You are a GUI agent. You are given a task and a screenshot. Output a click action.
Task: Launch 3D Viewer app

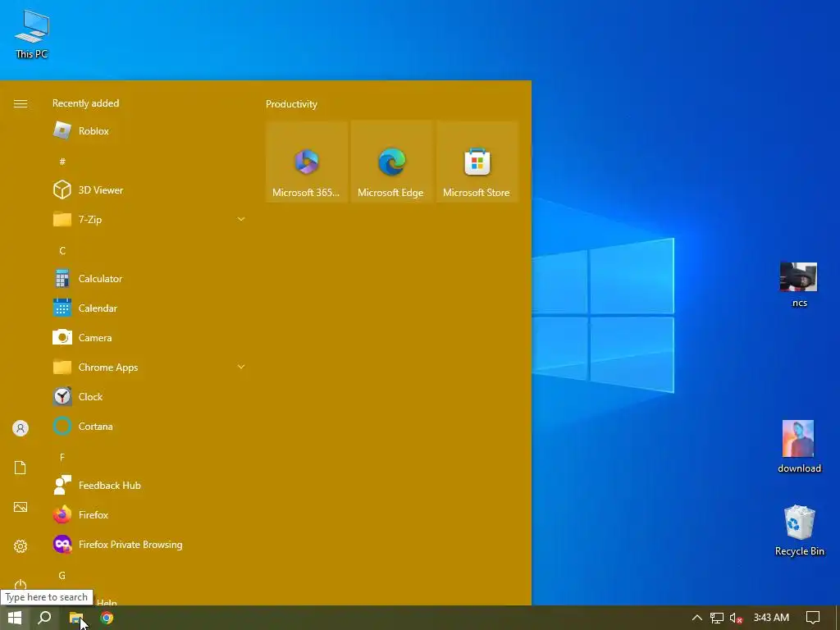point(148,189)
